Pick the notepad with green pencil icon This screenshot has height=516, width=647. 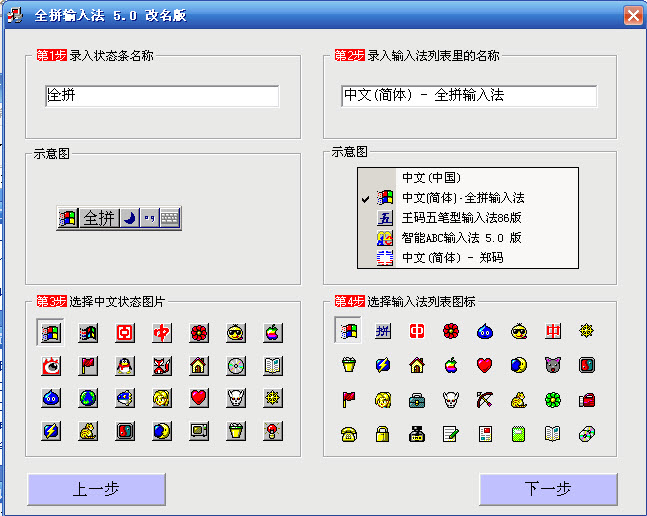tap(451, 434)
